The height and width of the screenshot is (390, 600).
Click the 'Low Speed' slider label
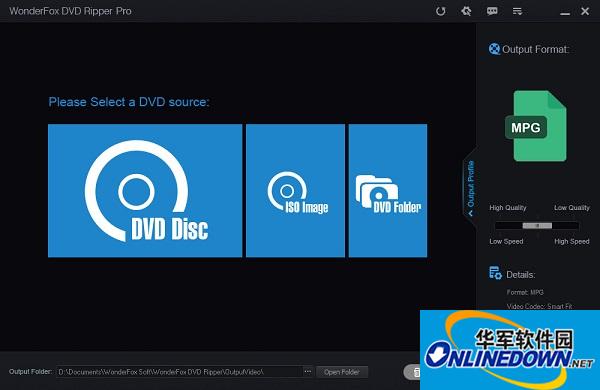(x=506, y=242)
